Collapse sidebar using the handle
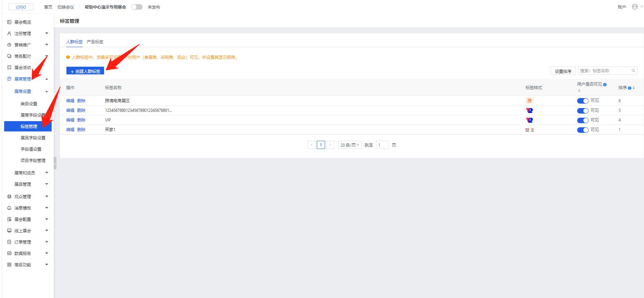Screen dimensions: 644x298 coord(55,163)
